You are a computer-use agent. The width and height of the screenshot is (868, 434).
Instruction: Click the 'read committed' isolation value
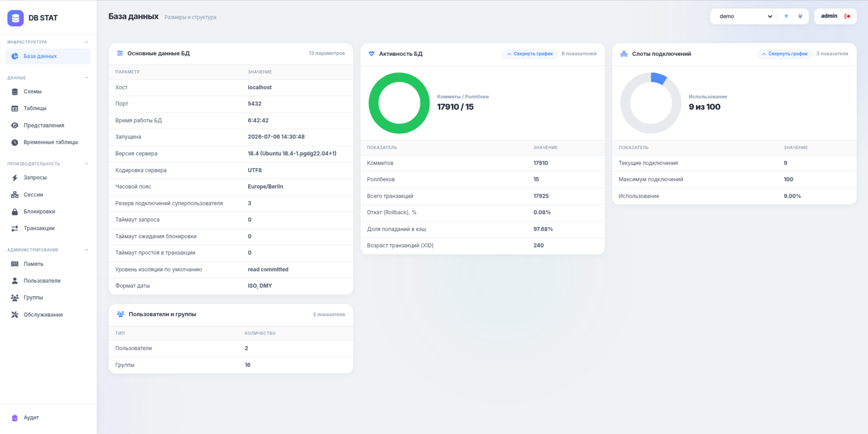point(268,270)
